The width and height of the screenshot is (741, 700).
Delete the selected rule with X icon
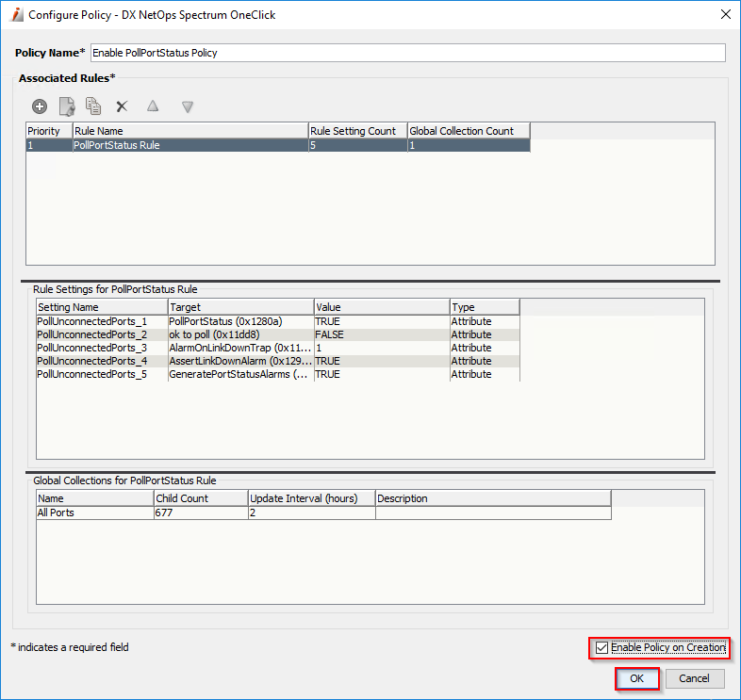[x=122, y=107]
